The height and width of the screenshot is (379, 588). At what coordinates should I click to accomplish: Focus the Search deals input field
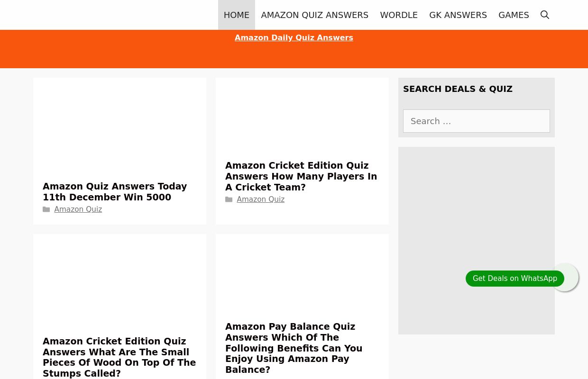(x=477, y=121)
